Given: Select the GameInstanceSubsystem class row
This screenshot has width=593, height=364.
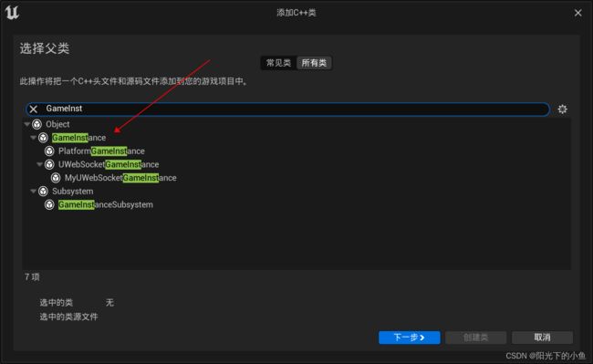Looking at the screenshot, I should (296, 204).
